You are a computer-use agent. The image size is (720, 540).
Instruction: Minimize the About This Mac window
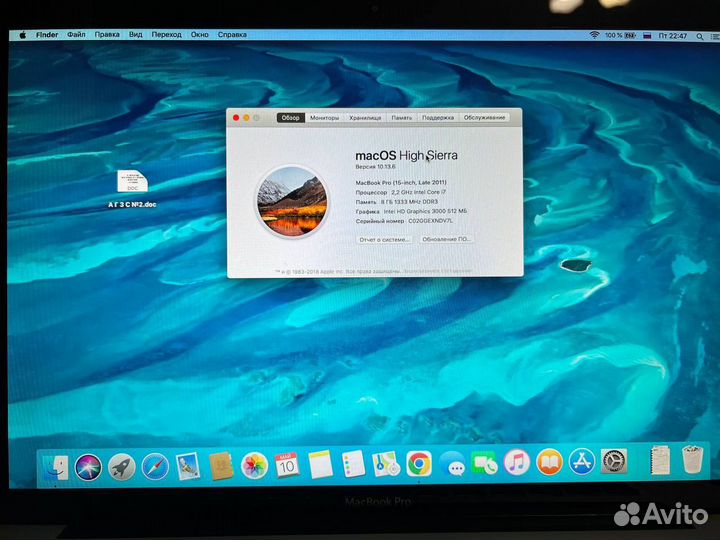[x=246, y=118]
